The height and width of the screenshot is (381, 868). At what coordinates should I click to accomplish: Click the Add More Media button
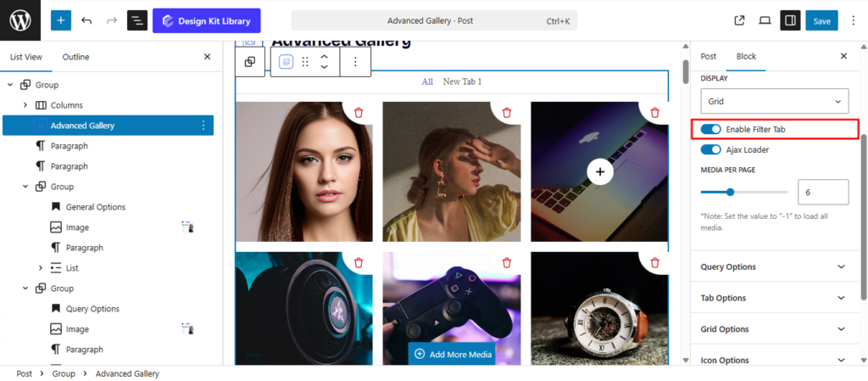(x=453, y=354)
